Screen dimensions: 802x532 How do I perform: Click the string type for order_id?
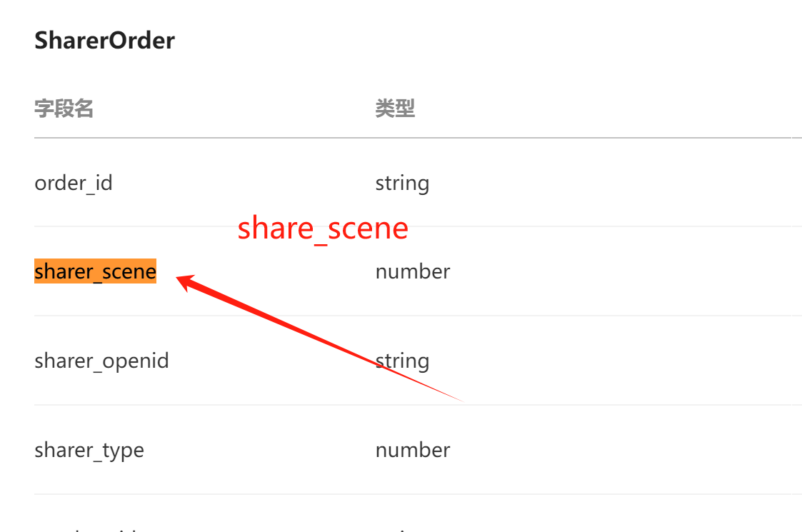coord(402,183)
